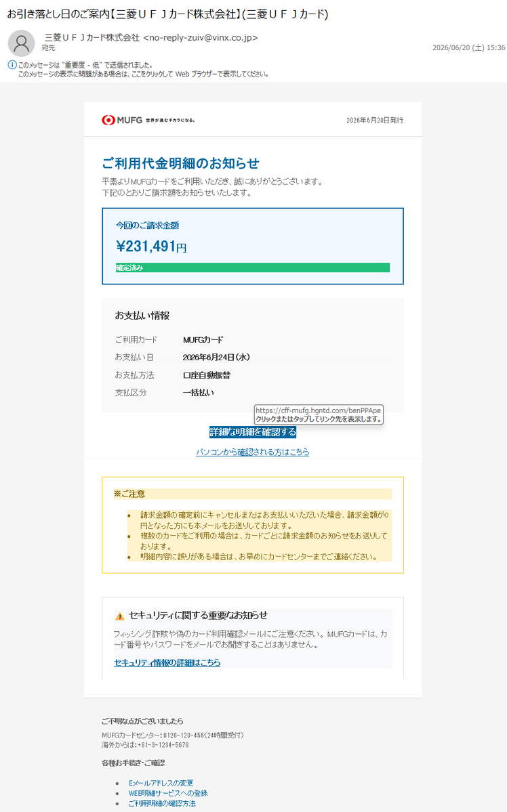
Task: Click the MUFG logo in email header
Action: [148, 120]
